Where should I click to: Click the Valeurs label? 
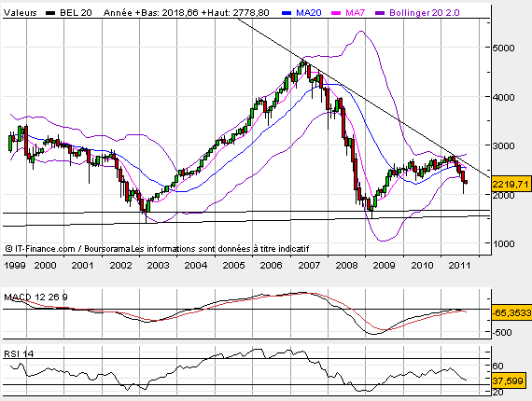click(21, 13)
